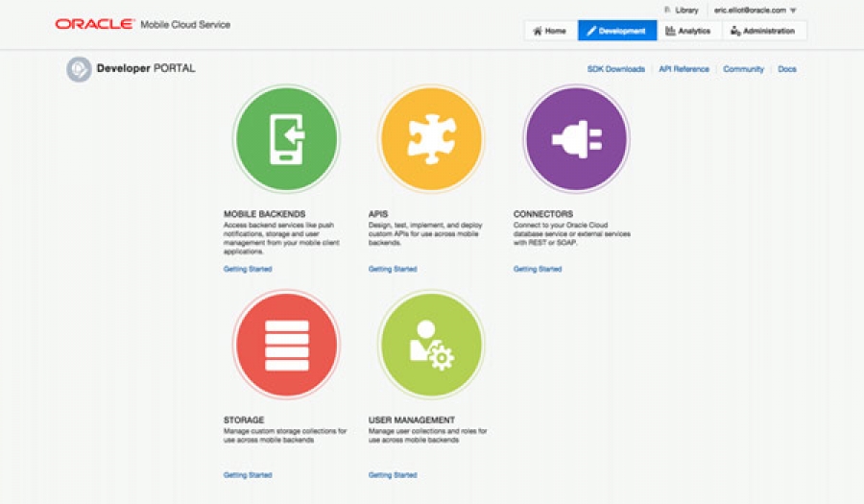The width and height of the screenshot is (864, 504).
Task: Click the Developer PORTAL title text
Action: point(146,68)
